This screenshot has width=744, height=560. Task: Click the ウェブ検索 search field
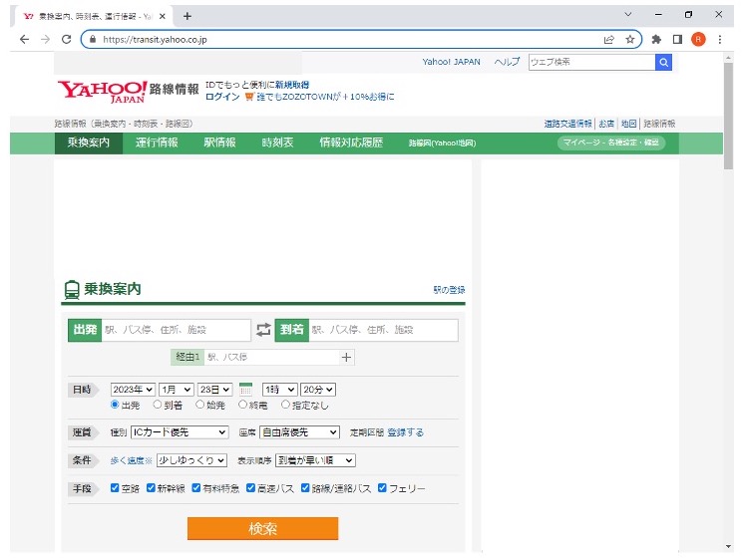[x=592, y=62]
